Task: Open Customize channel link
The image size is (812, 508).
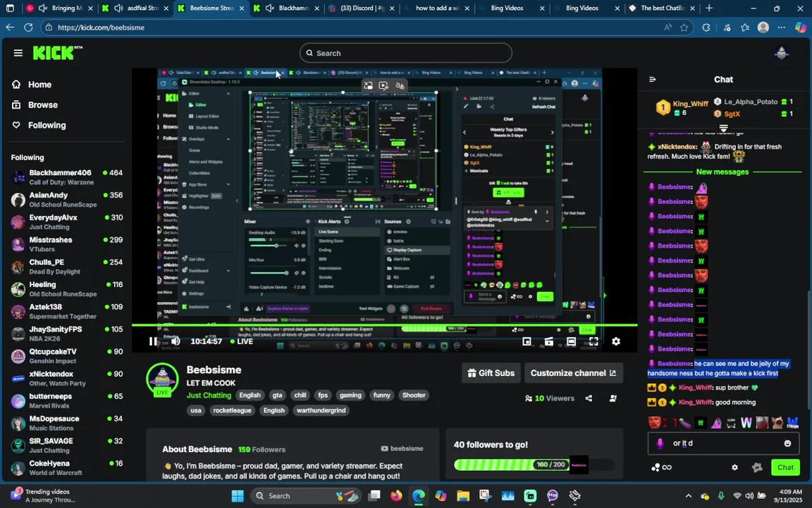Action: (x=573, y=373)
